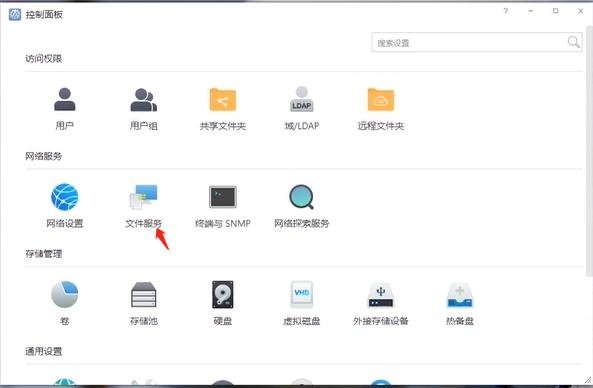The image size is (593, 388).
Task: Open the 存储池 storage pool icon
Action: 143,295
